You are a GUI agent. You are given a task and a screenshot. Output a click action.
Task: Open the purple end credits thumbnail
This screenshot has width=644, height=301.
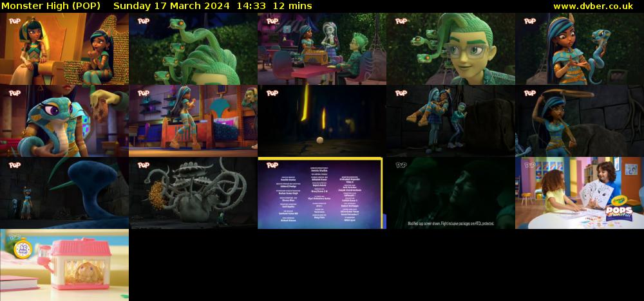321,193
